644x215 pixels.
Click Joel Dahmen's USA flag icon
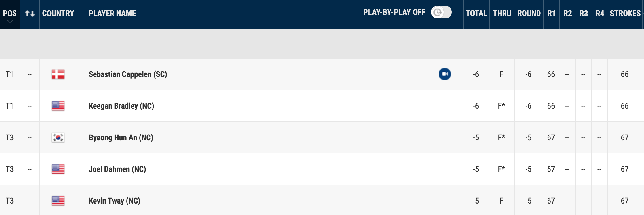[x=58, y=169]
